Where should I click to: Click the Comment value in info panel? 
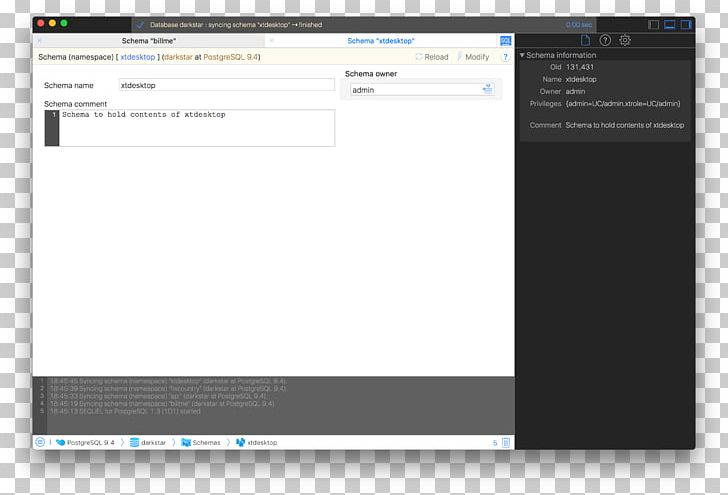(625, 125)
